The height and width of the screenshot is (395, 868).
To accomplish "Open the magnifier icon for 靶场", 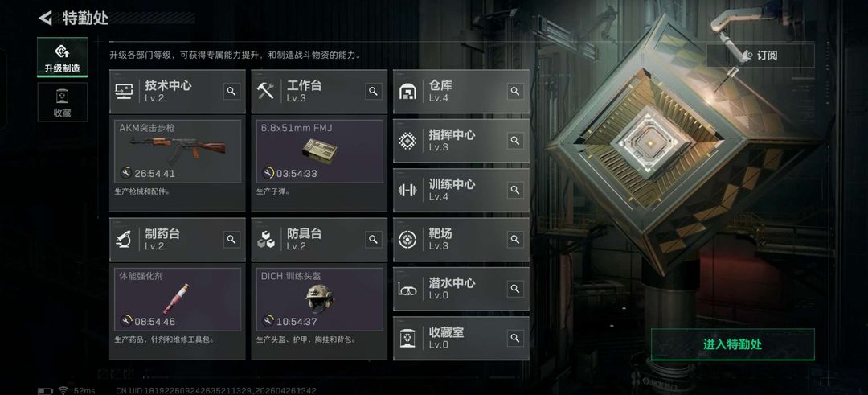I will (515, 239).
